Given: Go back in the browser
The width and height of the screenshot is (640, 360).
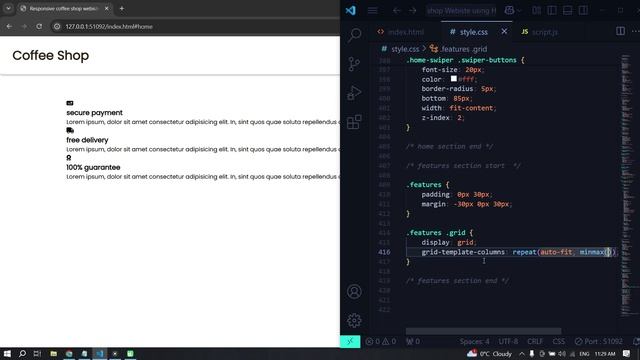Looking at the screenshot, I should click(x=9, y=27).
